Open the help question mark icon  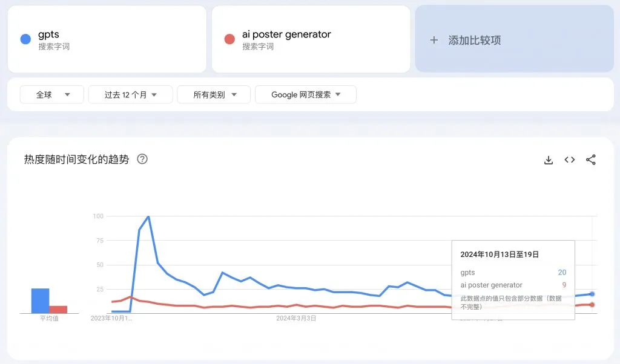[142, 159]
